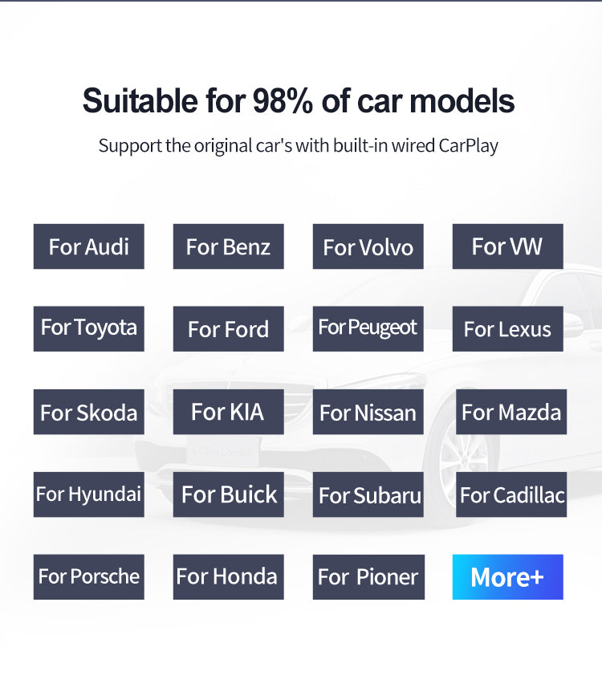
Task: Select the For Toyota label
Action: [88, 328]
